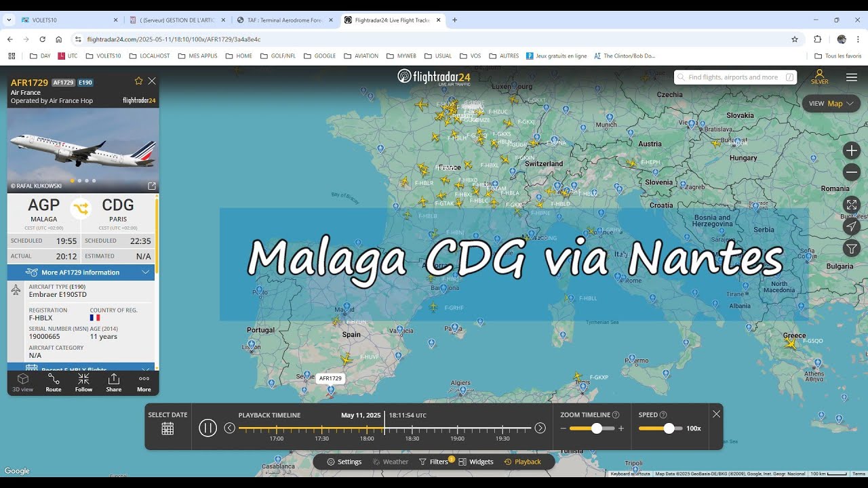The image size is (868, 488).
Task: Reload the page
Action: (x=42, y=39)
